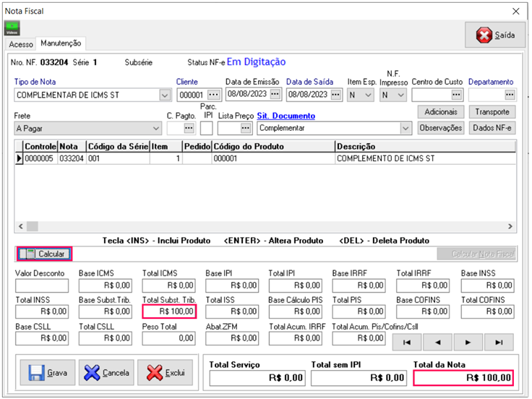Viewport: 532px width, 399px height.
Task: Click the Valor Desconto input field
Action: (x=41, y=286)
